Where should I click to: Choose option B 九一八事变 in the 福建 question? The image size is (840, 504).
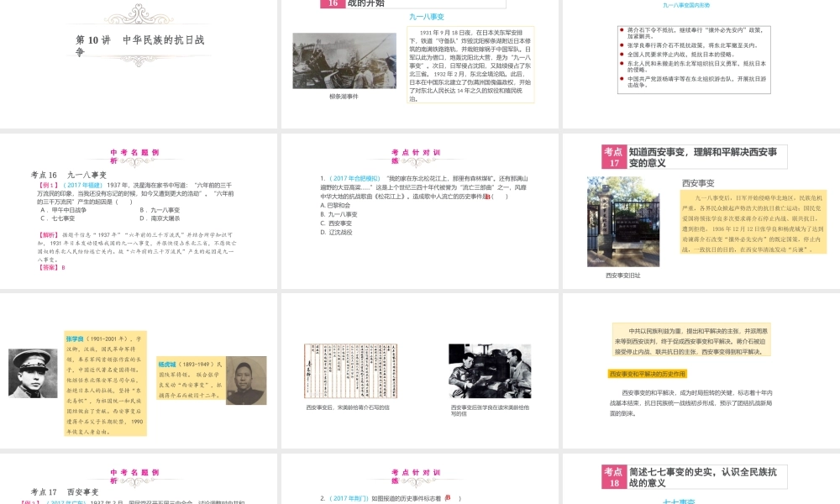point(160,211)
